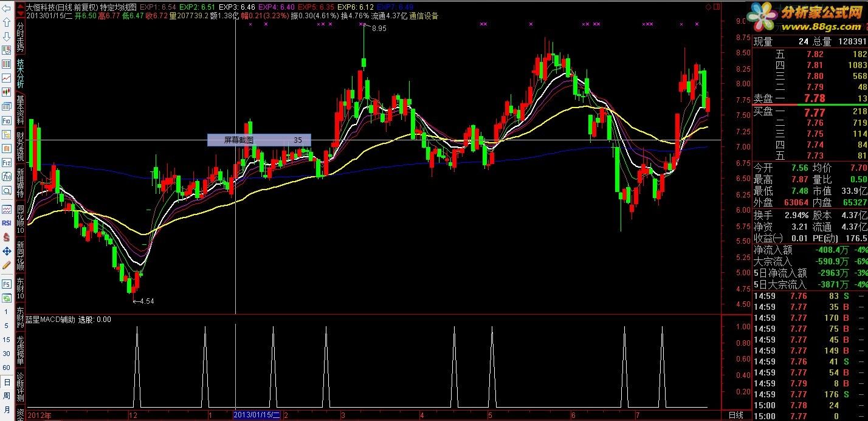
Task: Open the f(x) formula manager icon
Action: [7, 176]
